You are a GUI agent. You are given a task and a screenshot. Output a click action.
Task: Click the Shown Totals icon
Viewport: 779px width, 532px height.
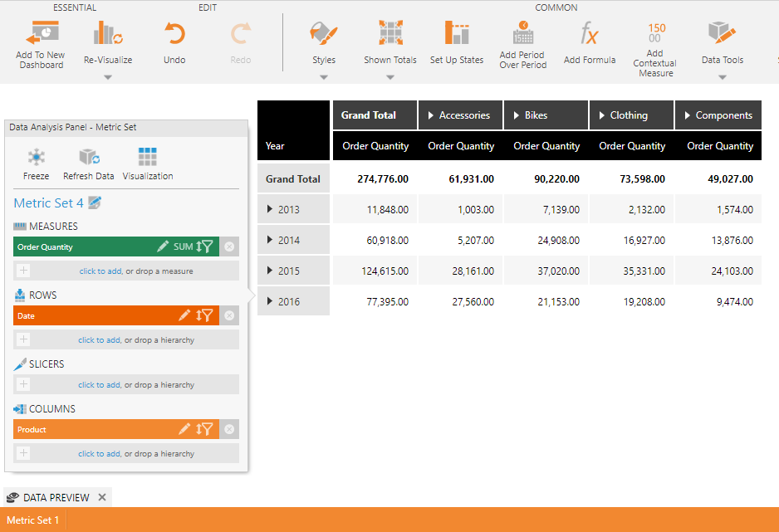click(x=390, y=32)
